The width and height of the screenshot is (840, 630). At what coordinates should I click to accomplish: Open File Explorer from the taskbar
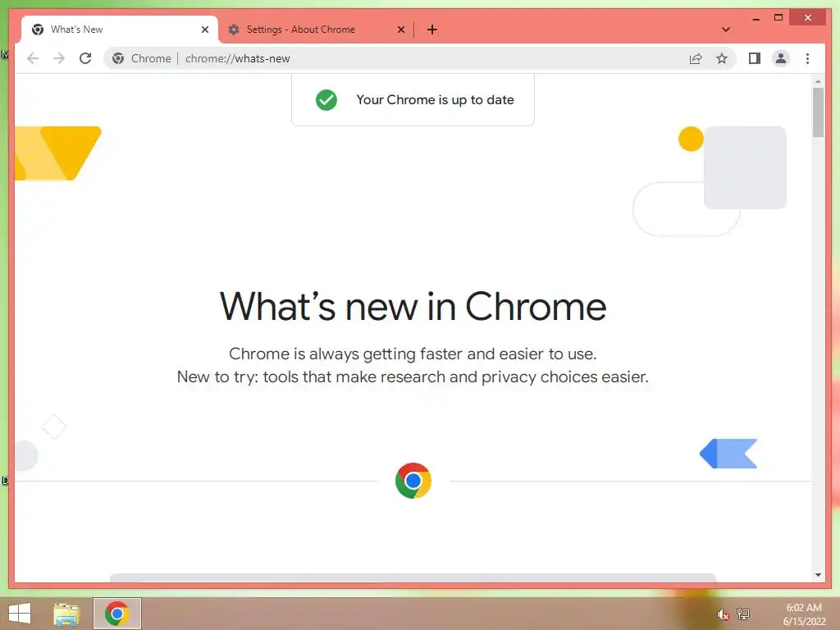coord(66,614)
